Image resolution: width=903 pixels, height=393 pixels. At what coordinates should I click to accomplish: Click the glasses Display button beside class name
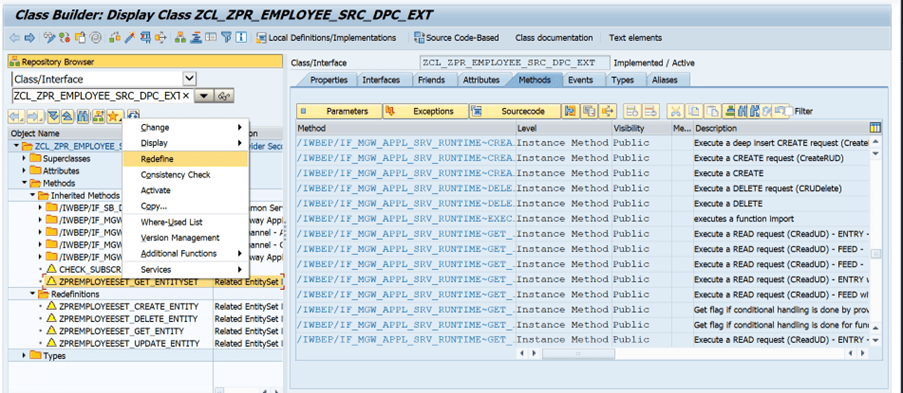click(x=224, y=96)
